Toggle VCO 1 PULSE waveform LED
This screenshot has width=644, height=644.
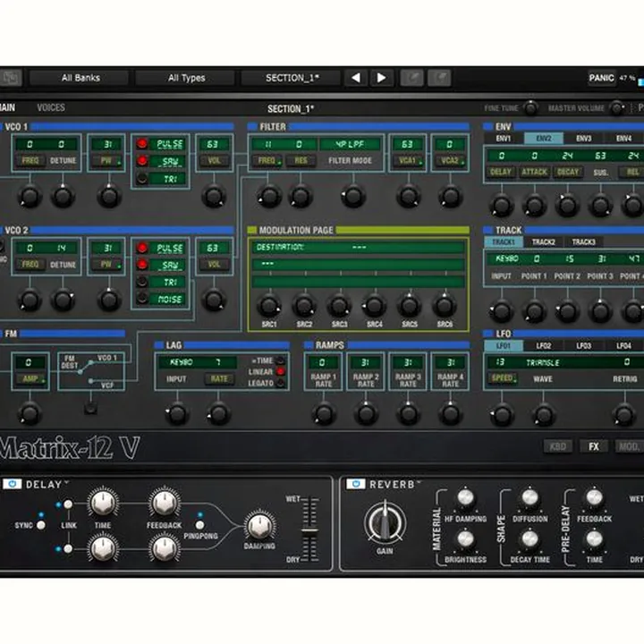click(x=142, y=143)
